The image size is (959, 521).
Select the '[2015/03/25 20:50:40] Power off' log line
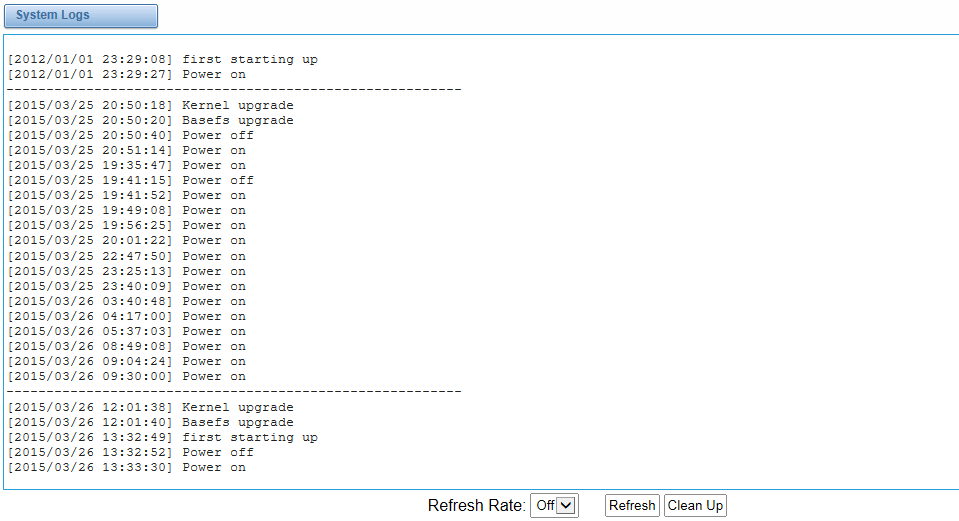130,135
